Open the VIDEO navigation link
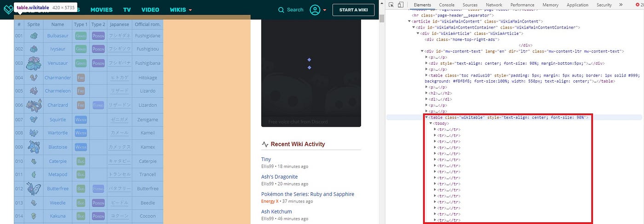The image size is (644, 224). click(150, 10)
